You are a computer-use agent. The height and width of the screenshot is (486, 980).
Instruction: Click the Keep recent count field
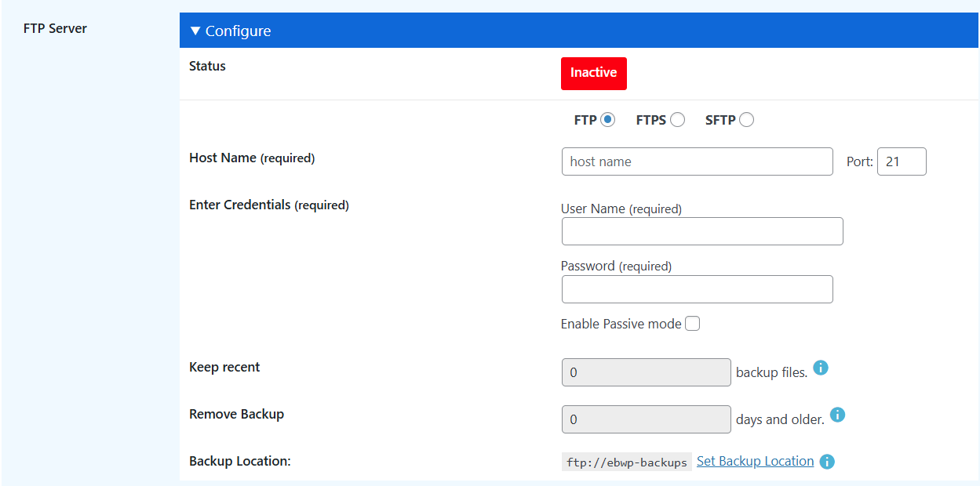tap(646, 372)
